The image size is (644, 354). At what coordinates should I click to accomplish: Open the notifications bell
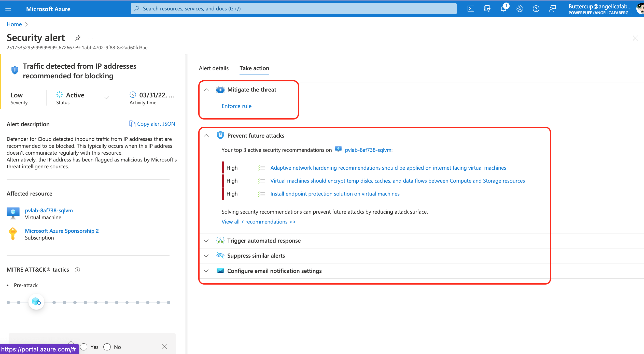[x=503, y=9]
